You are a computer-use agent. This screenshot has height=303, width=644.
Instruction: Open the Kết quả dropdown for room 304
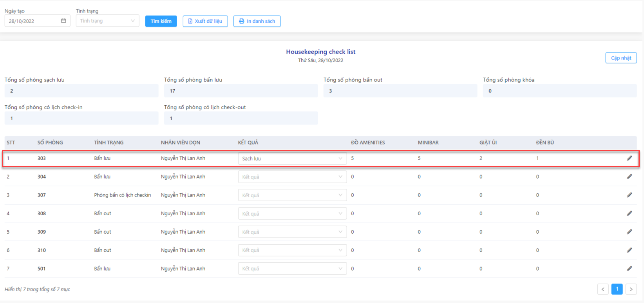[x=292, y=177]
